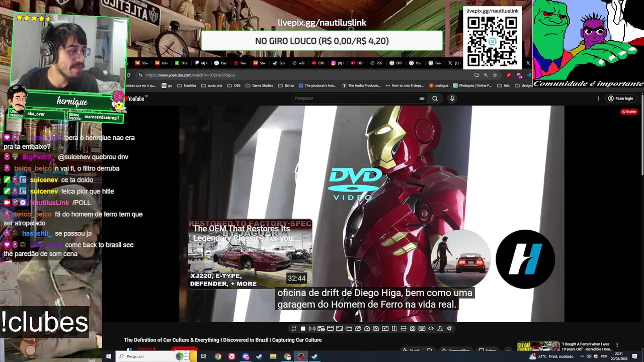
Task: Click the POR language indicator in tray
Action: coord(603,356)
